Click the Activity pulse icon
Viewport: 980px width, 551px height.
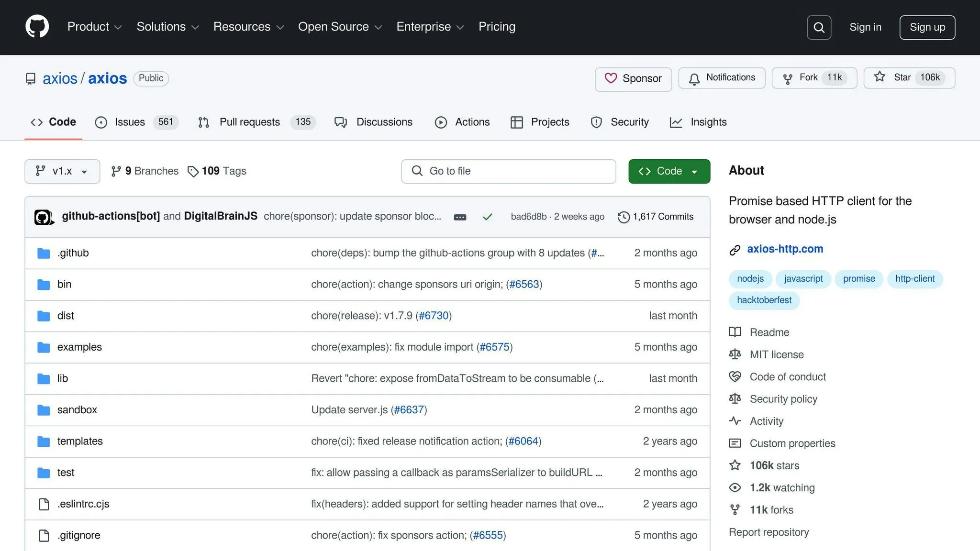735,421
